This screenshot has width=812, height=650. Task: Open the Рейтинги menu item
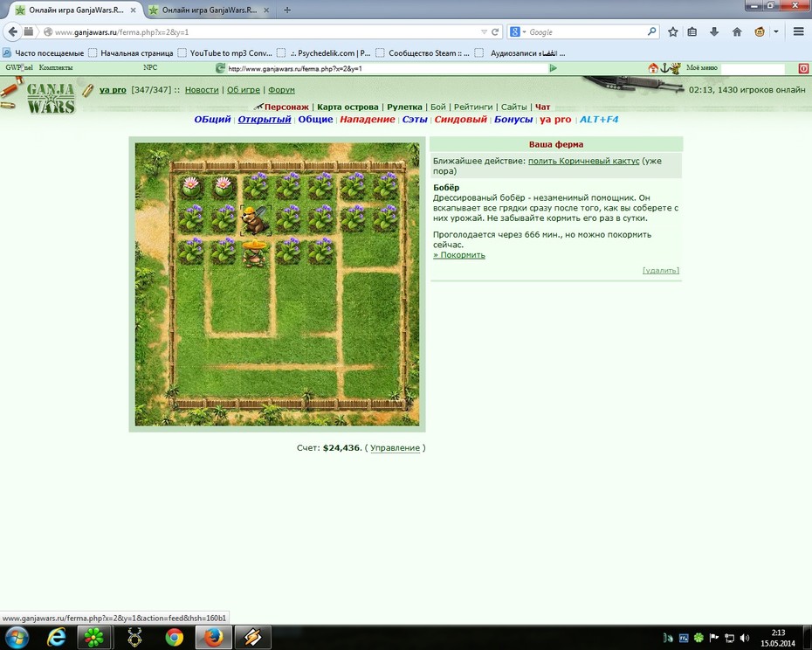(x=473, y=107)
